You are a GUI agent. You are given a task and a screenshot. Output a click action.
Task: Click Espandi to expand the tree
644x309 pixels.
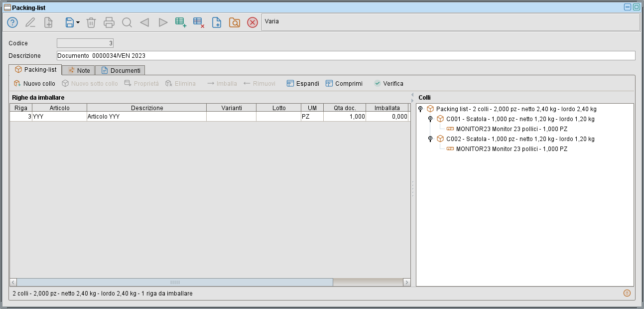click(x=303, y=84)
